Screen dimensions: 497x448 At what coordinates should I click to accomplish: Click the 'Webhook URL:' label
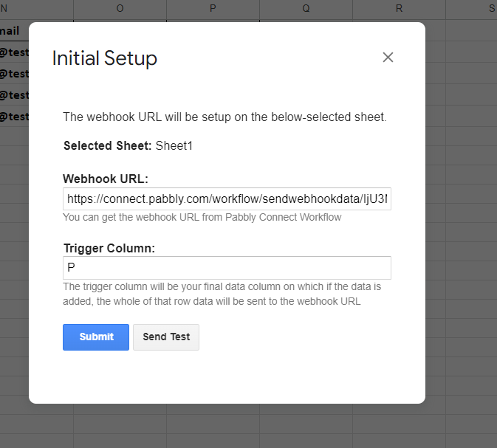[106, 179]
